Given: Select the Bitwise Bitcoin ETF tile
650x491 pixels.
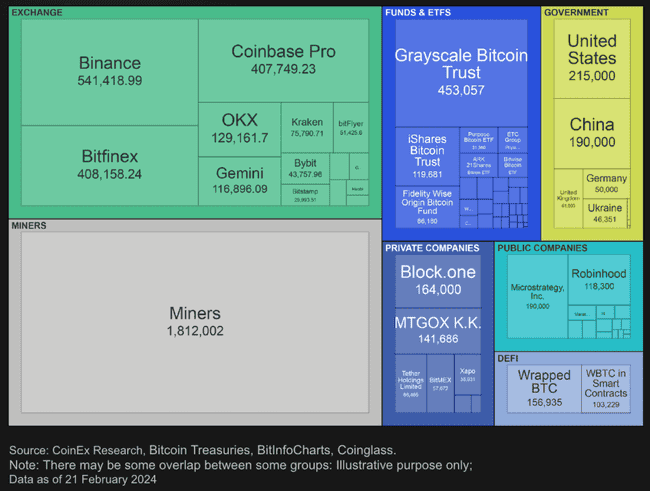Looking at the screenshot, I should 513,165.
